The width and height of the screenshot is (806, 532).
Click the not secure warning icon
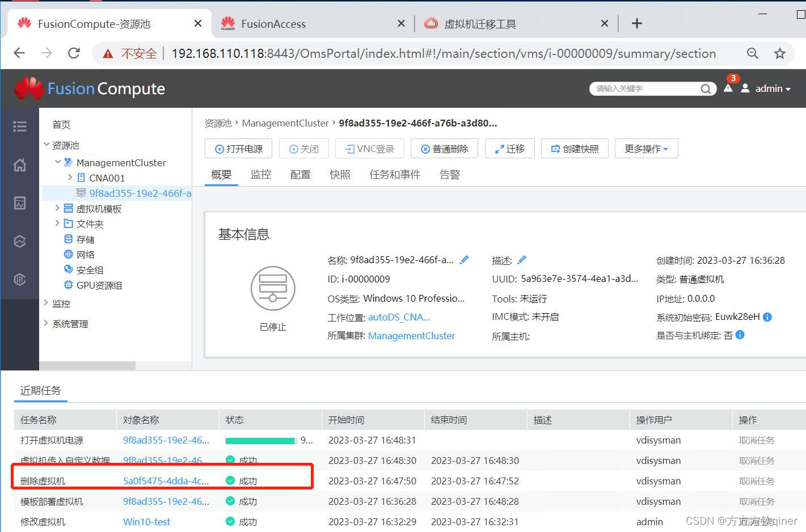coord(108,54)
